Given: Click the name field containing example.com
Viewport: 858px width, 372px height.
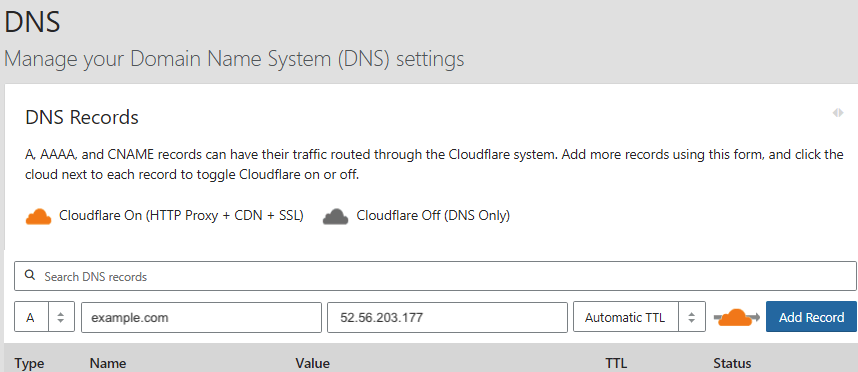Looking at the screenshot, I should click(201, 317).
